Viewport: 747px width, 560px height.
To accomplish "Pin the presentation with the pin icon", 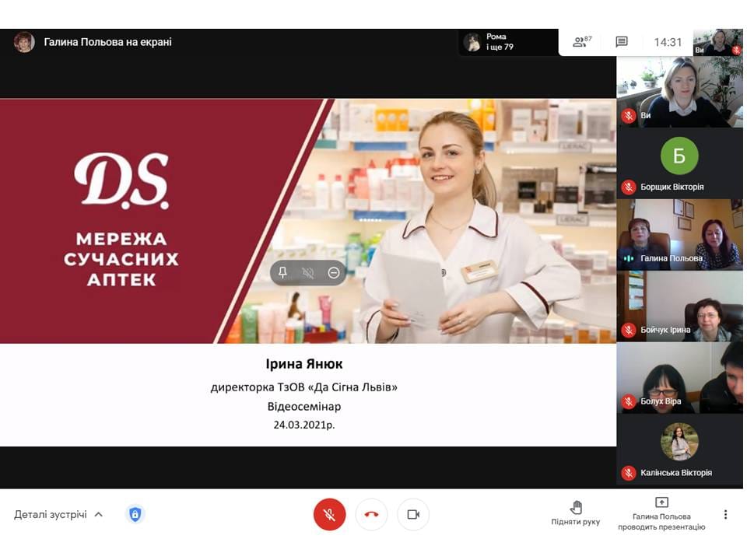I will (x=282, y=272).
